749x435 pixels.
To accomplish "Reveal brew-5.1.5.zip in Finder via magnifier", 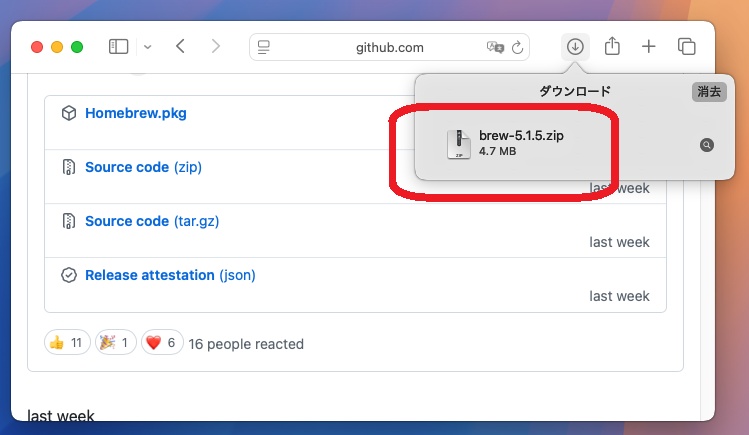I will 706,145.
